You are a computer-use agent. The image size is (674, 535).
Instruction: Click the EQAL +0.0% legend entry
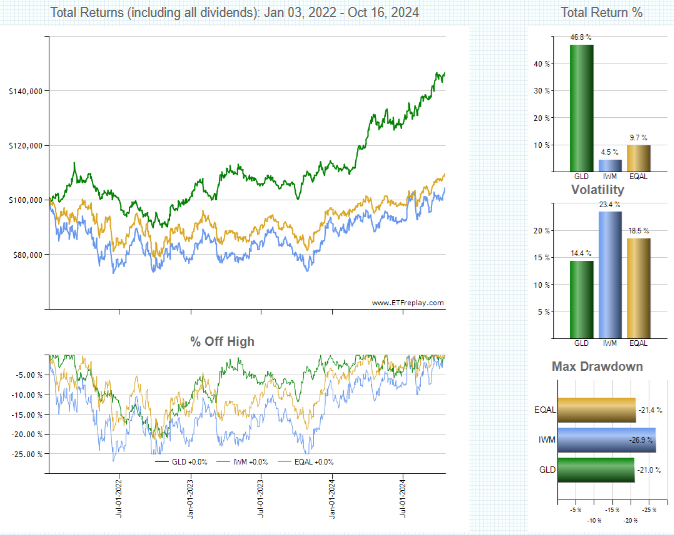[x=313, y=461]
